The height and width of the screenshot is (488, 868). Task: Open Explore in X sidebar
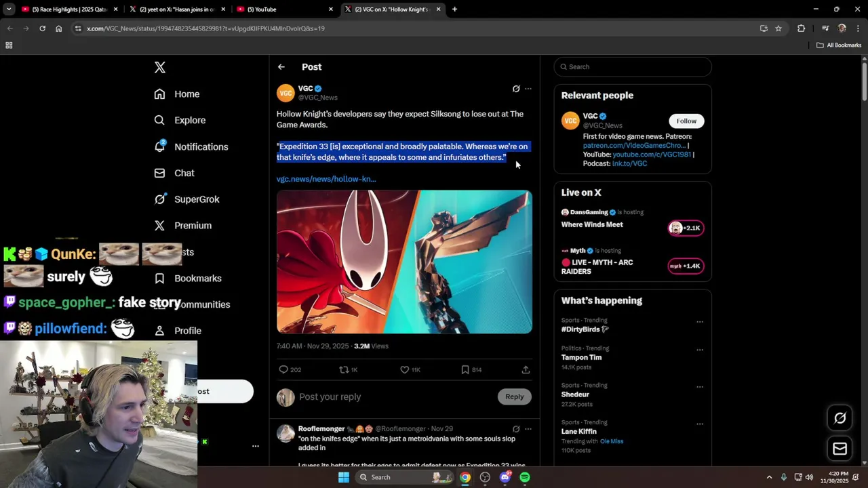click(x=180, y=120)
